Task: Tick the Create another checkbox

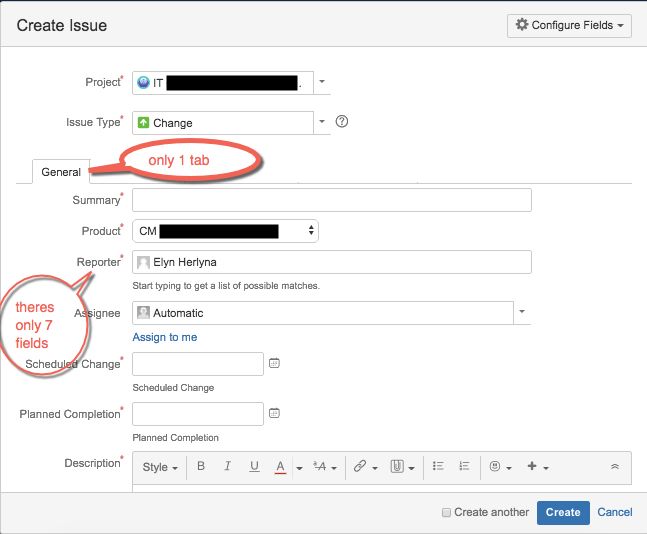Action: 446,513
